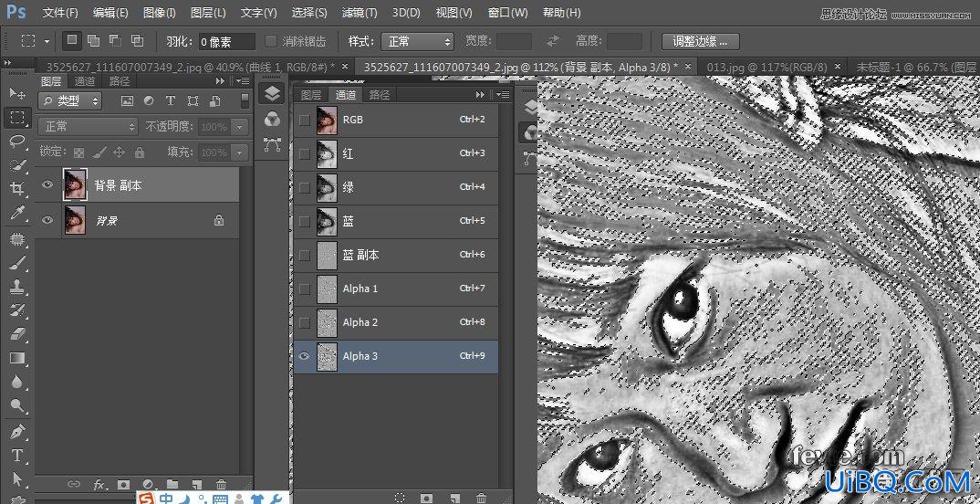Screen dimensions: 980x504
Task: Open the tool preset picker arrow
Action: pyautogui.click(x=47, y=41)
